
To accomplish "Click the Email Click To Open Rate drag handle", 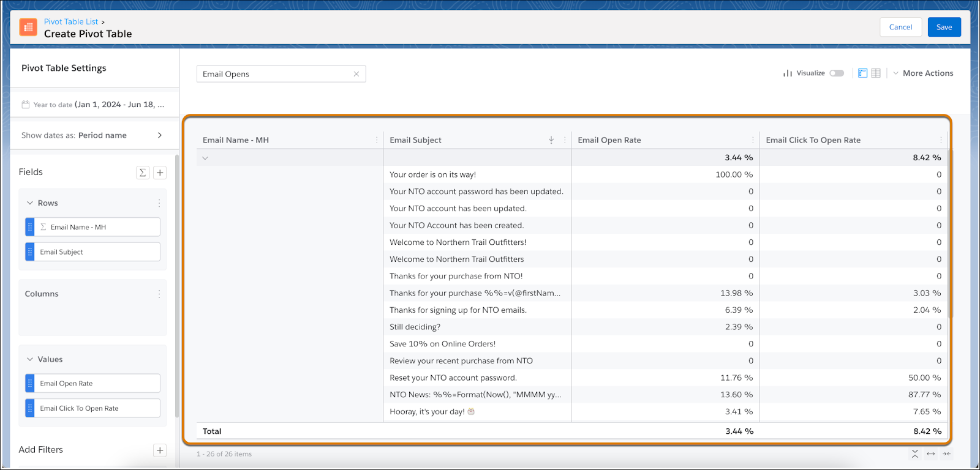I will 30,408.
